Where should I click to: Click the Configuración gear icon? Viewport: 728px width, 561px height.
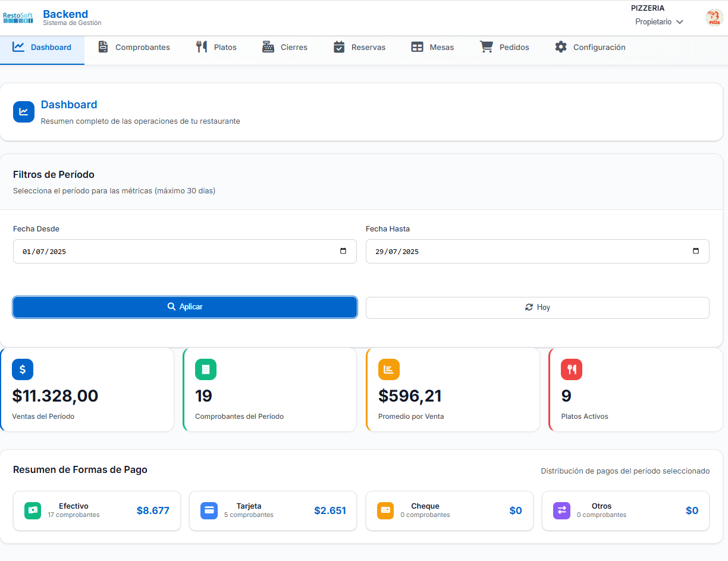(x=561, y=47)
